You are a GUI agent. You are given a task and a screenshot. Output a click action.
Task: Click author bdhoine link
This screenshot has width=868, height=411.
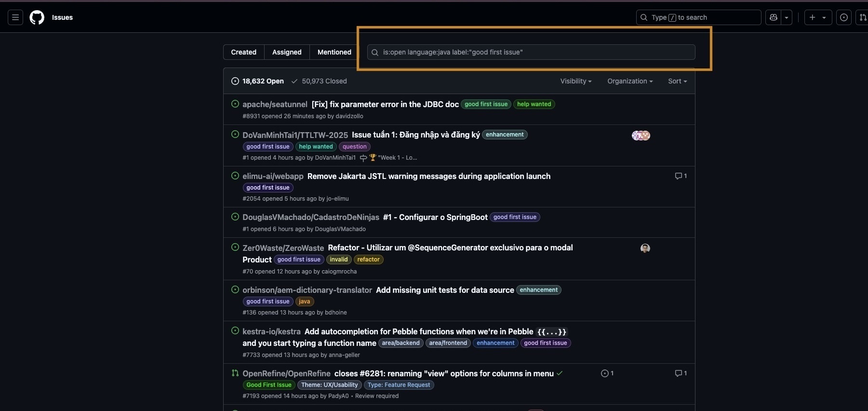tap(336, 313)
